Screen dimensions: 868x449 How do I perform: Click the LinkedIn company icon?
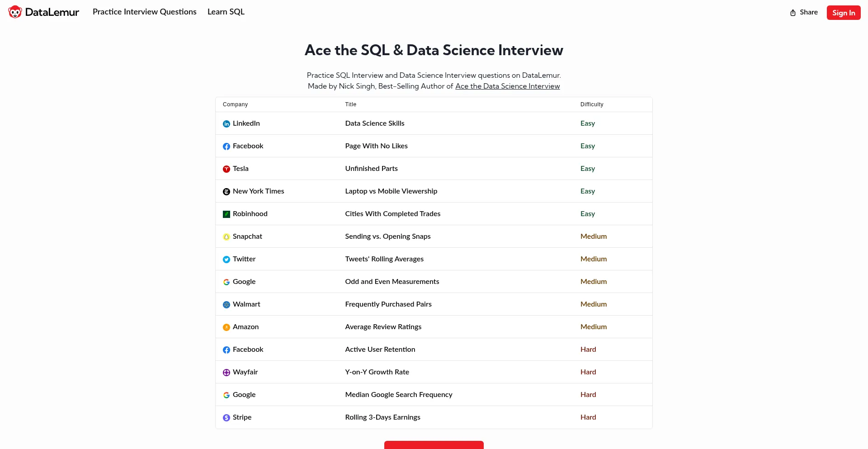(x=226, y=124)
